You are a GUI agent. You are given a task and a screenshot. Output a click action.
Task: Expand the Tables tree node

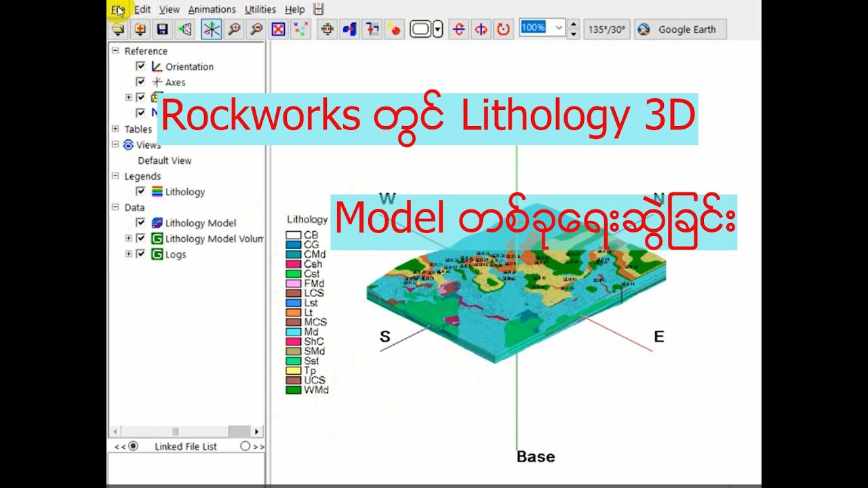pyautogui.click(x=115, y=128)
